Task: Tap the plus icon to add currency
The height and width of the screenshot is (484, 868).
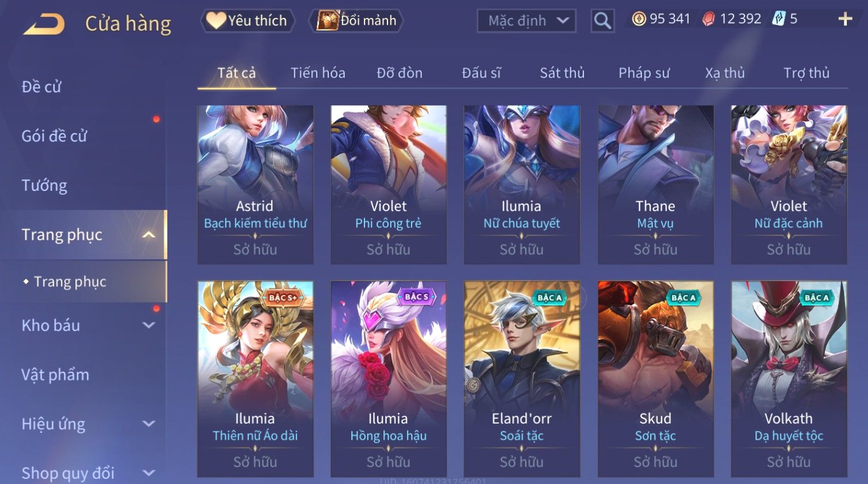Action: [845, 19]
